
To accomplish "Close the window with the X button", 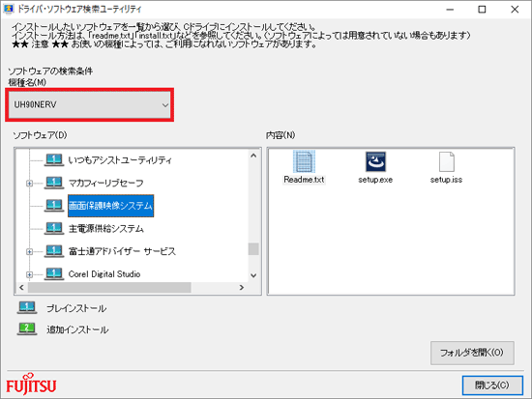I will click(x=515, y=10).
